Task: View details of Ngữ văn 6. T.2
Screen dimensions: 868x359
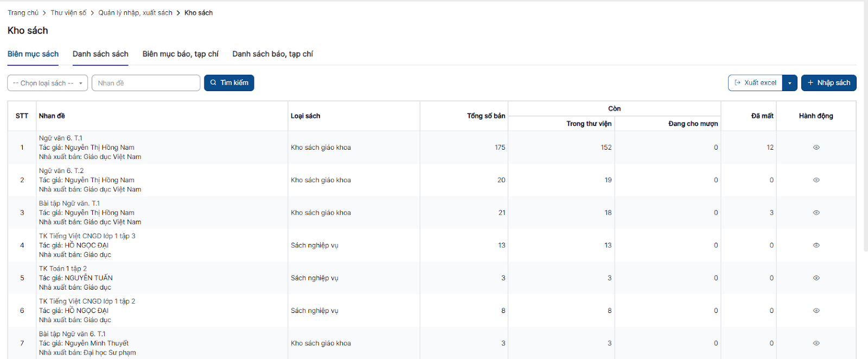Action: point(816,180)
